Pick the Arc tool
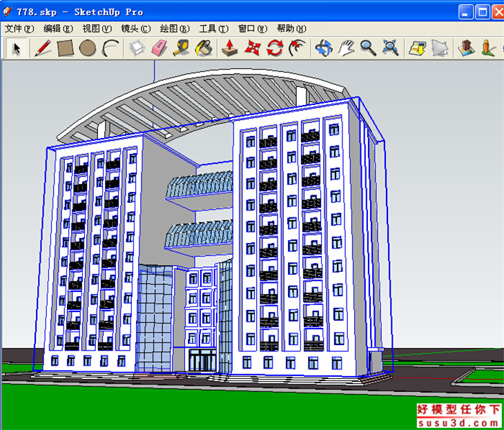 pyautogui.click(x=110, y=48)
